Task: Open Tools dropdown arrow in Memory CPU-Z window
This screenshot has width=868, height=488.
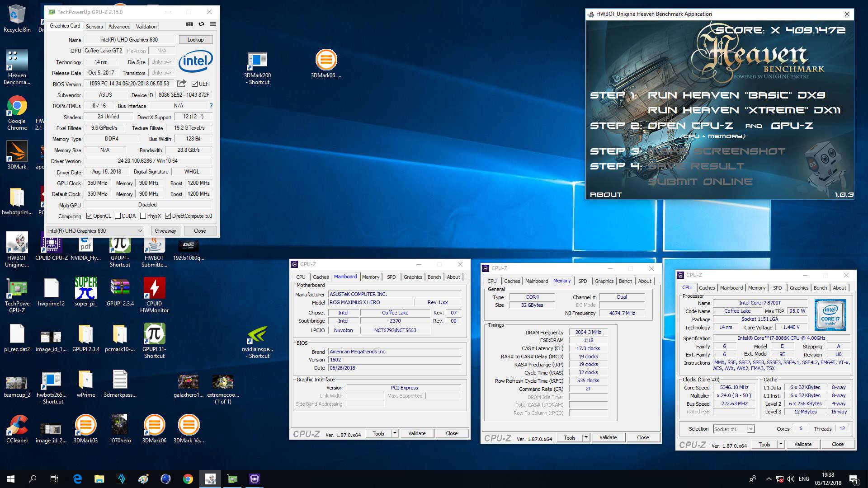Action: click(x=586, y=437)
